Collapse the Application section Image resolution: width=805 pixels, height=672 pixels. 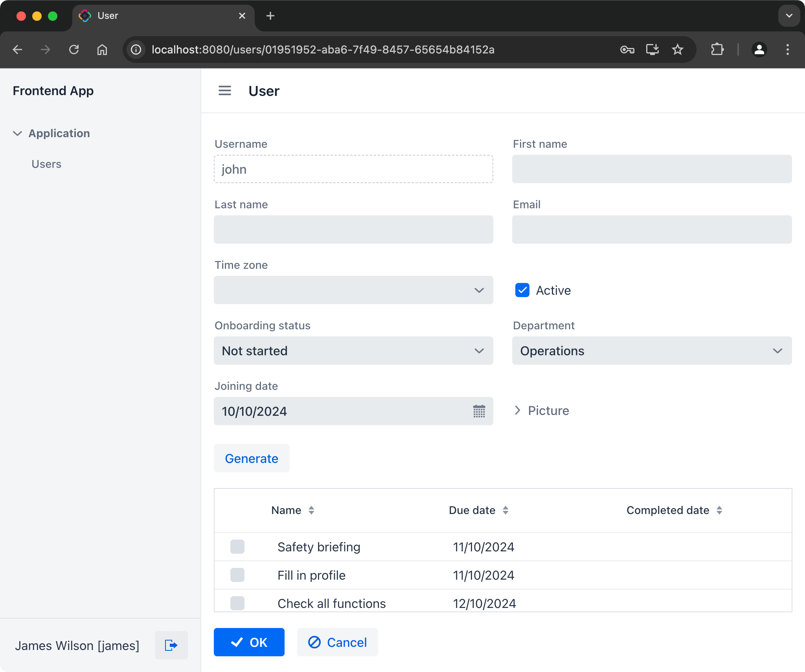pyautogui.click(x=17, y=133)
